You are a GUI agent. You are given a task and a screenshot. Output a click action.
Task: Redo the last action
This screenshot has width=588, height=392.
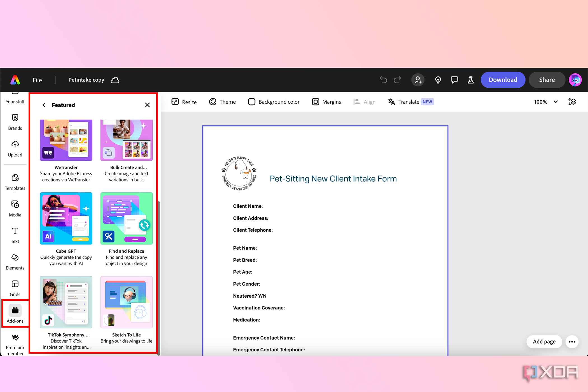pos(397,80)
